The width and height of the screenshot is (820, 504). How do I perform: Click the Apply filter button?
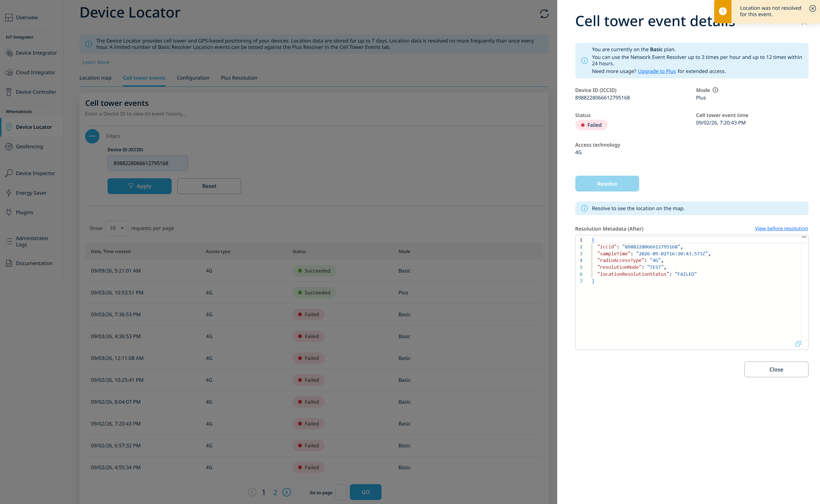(139, 186)
